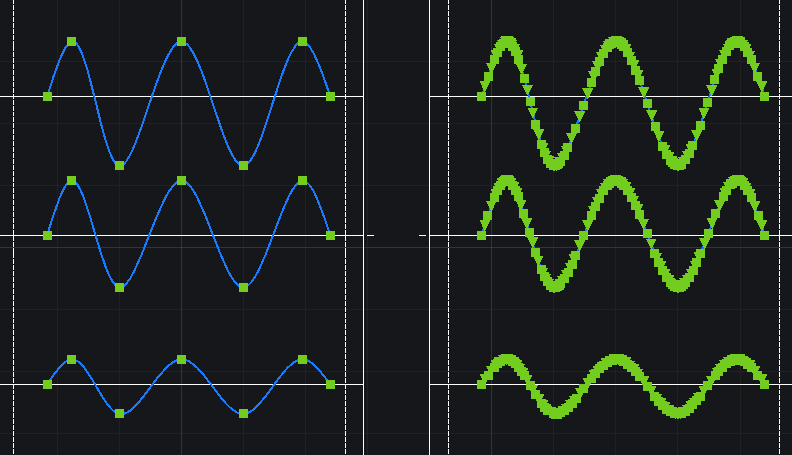Image resolution: width=792 pixels, height=455 pixels.
Task: Click the end keyframe of bottom-left curve
Action: pyautogui.click(x=331, y=384)
